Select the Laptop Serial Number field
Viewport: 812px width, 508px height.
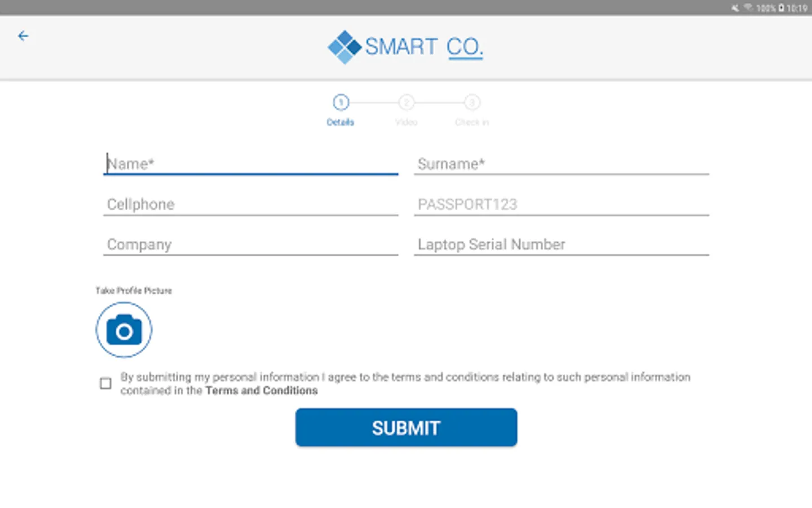[x=562, y=244]
